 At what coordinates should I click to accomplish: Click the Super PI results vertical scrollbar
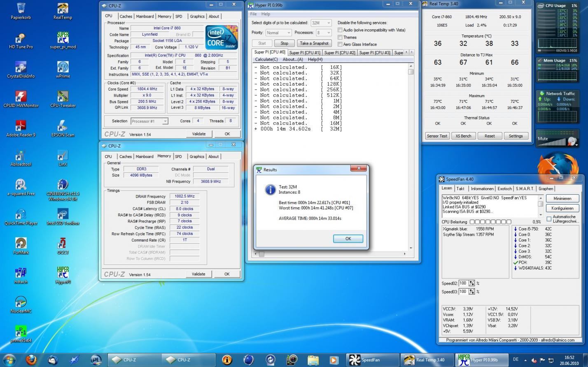click(x=411, y=156)
